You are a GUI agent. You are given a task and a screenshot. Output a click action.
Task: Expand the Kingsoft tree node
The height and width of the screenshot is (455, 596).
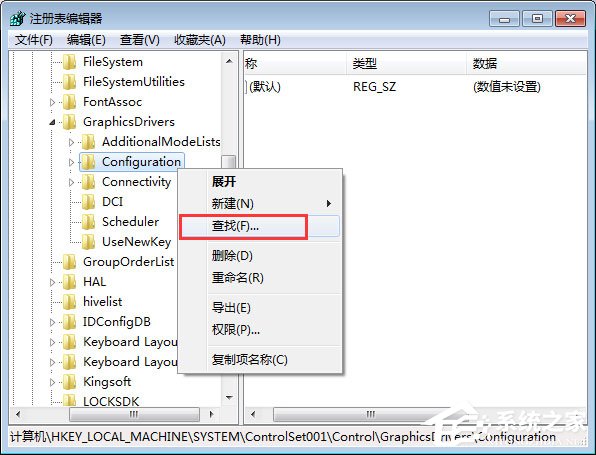click(x=52, y=382)
